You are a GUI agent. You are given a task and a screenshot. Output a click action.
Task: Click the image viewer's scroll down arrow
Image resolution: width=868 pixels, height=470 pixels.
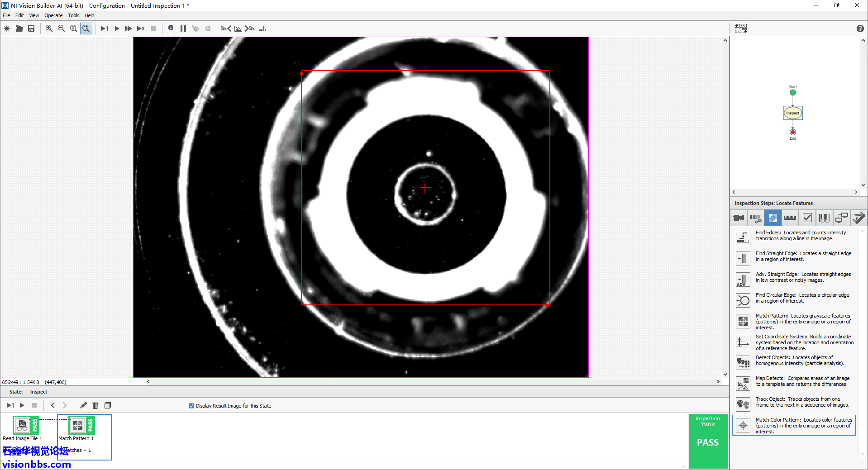[725, 374]
